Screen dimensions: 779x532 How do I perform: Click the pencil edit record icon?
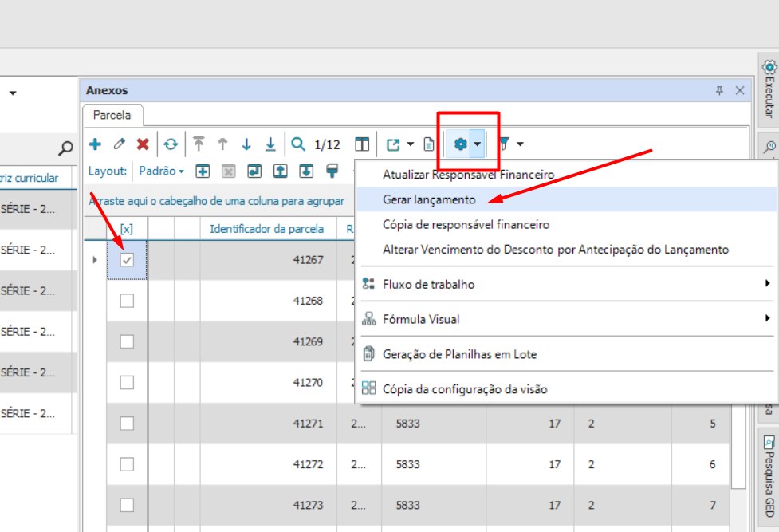click(119, 144)
